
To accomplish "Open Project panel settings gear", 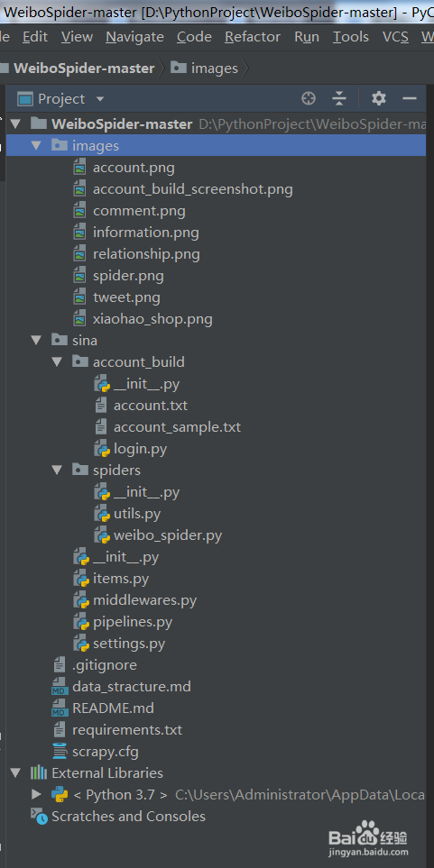I will pos(379,98).
